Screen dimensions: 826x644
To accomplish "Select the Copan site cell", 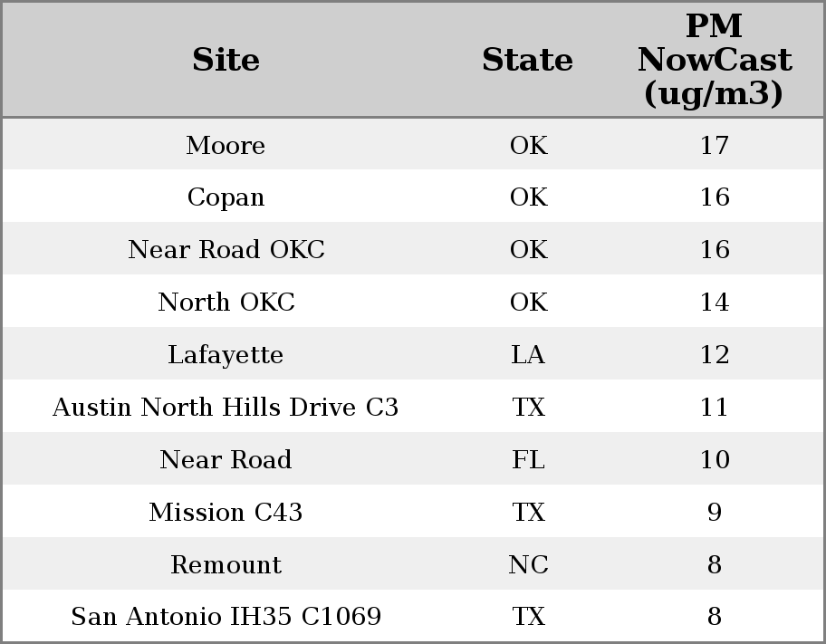I will [x=226, y=197].
